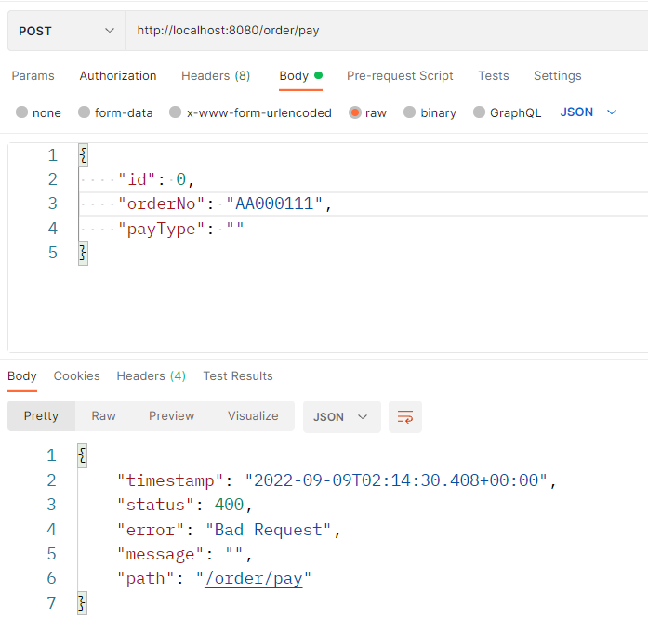The width and height of the screenshot is (648, 644).
Task: Go to Pre-request Script tab
Action: pos(400,76)
